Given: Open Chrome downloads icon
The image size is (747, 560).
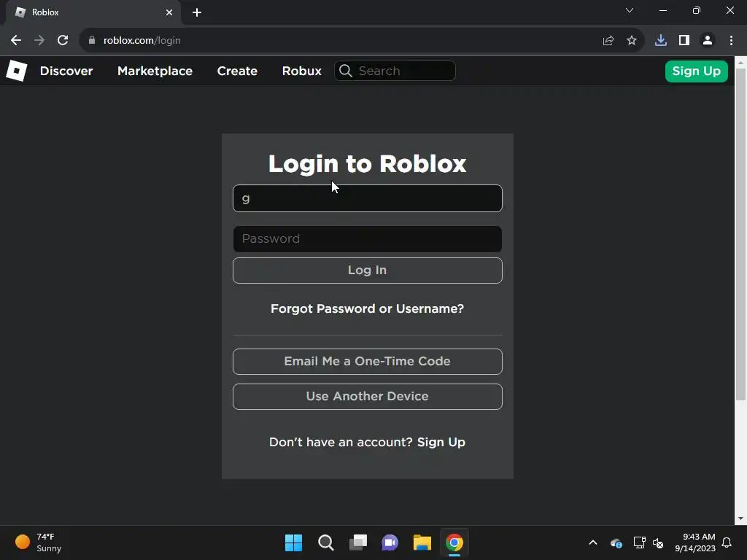Looking at the screenshot, I should (661, 41).
